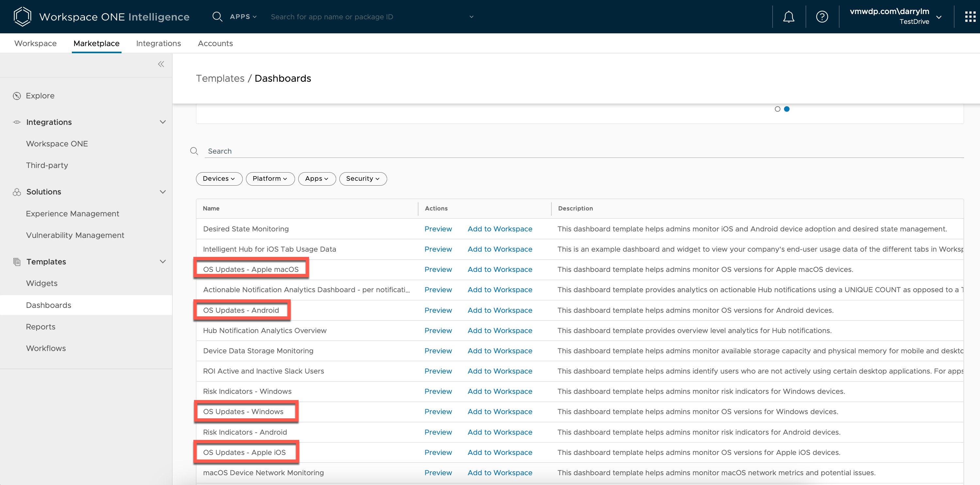Open the notifications bell
Image resolution: width=980 pixels, height=485 pixels.
[x=788, y=17]
